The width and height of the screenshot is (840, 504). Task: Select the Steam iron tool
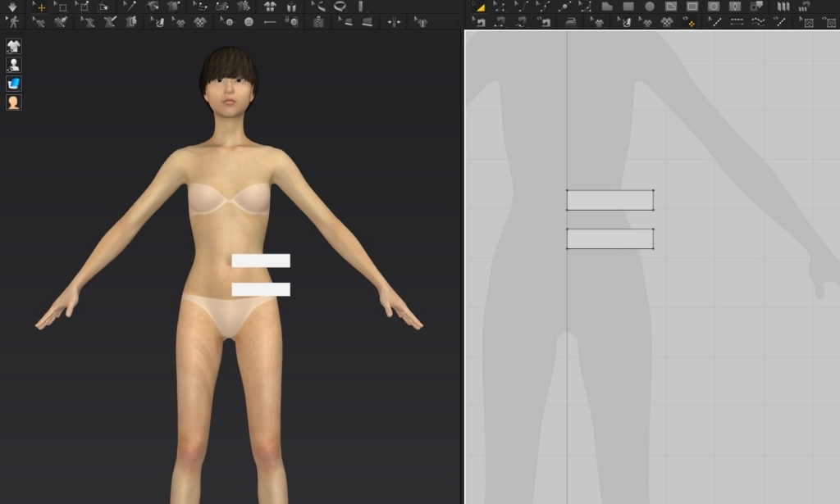(x=570, y=22)
